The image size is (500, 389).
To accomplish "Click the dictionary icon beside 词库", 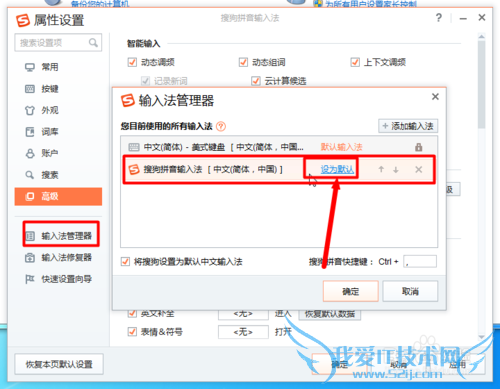I will (30, 132).
